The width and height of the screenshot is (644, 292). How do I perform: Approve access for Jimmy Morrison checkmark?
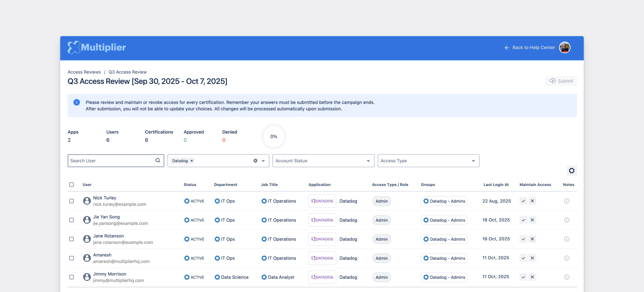[x=523, y=277]
